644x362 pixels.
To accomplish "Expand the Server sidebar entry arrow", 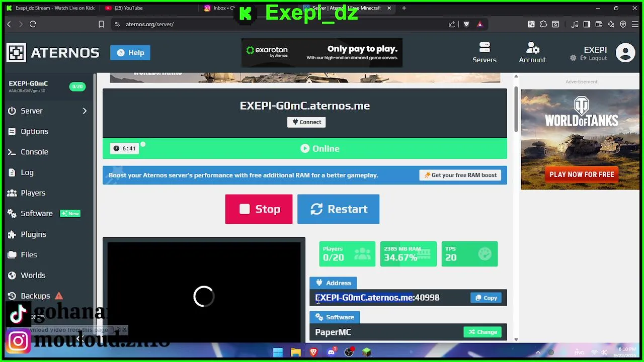I will [x=85, y=111].
